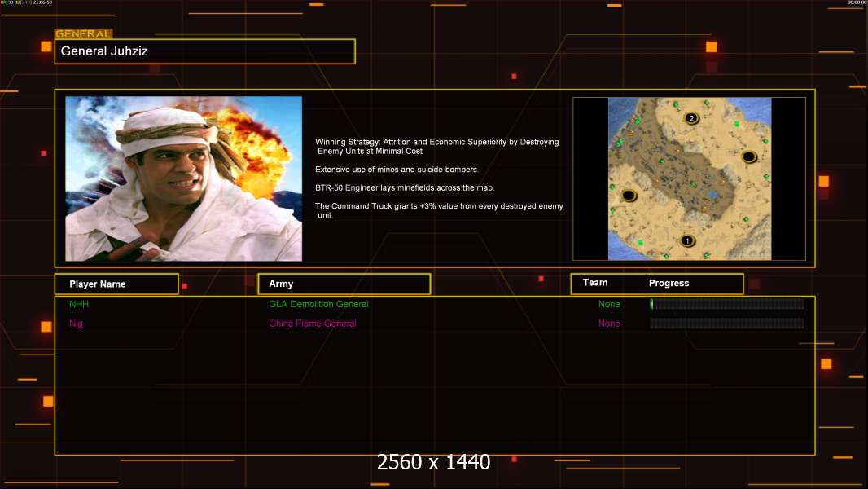Click the Winning Strategy description line
The image size is (868, 489).
pos(436,146)
